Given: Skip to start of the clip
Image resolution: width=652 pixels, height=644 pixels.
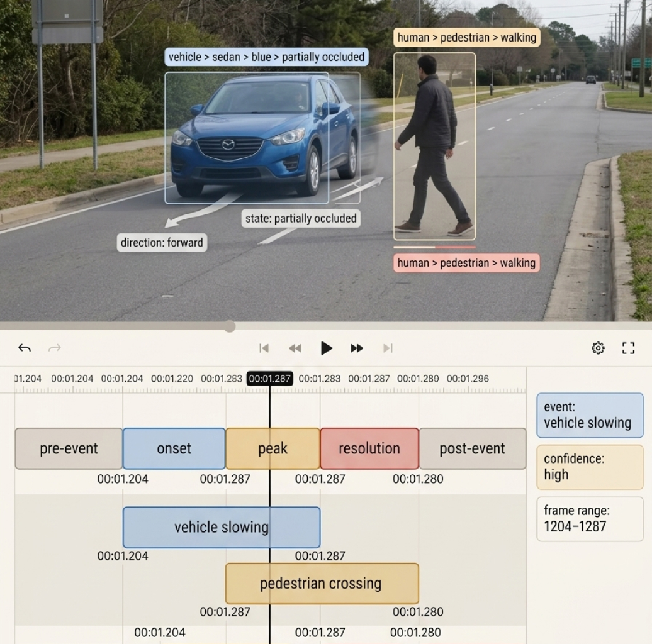Looking at the screenshot, I should (264, 348).
